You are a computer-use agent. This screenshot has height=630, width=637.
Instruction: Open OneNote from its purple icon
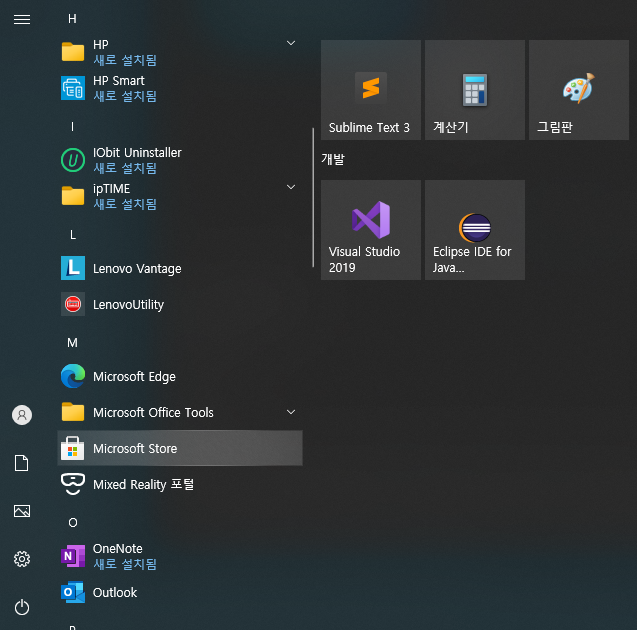[73, 556]
